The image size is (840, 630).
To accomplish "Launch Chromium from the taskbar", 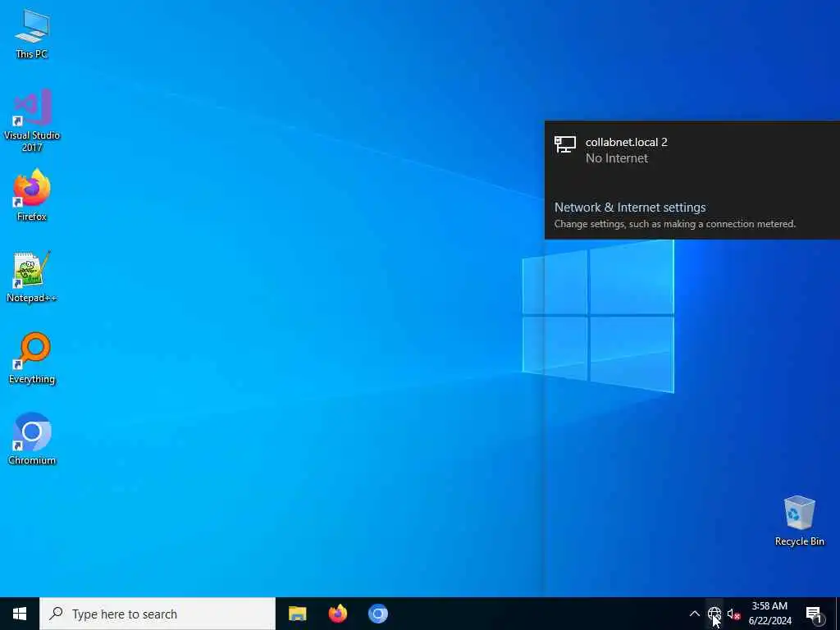I will tap(377, 614).
